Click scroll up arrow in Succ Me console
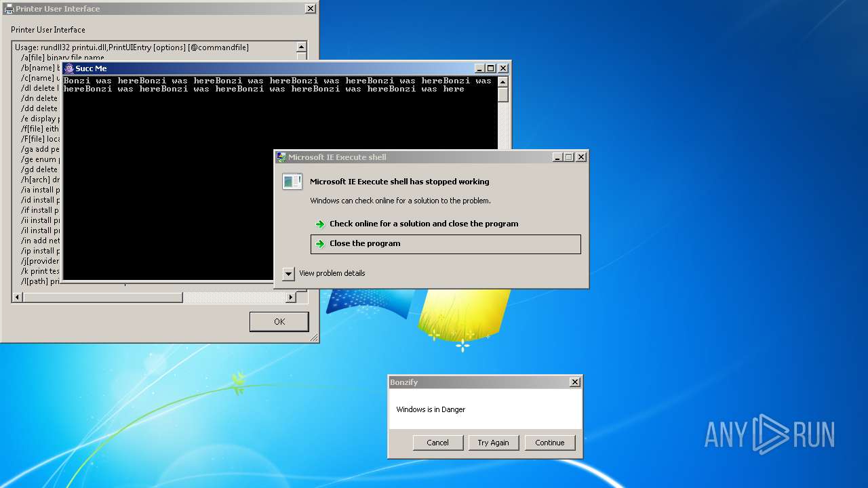The width and height of the screenshot is (868, 488). pos(502,81)
